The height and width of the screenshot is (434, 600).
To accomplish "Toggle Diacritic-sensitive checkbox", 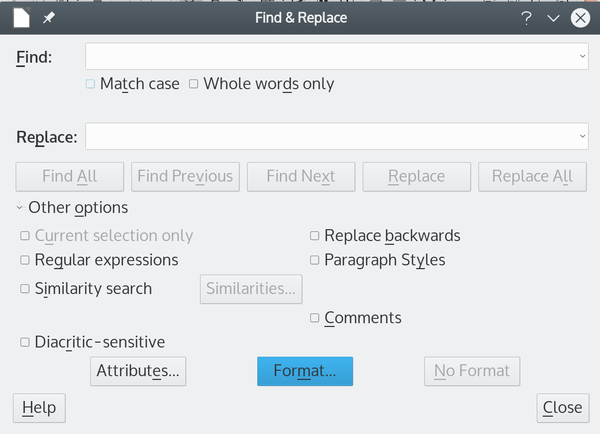I will [25, 342].
